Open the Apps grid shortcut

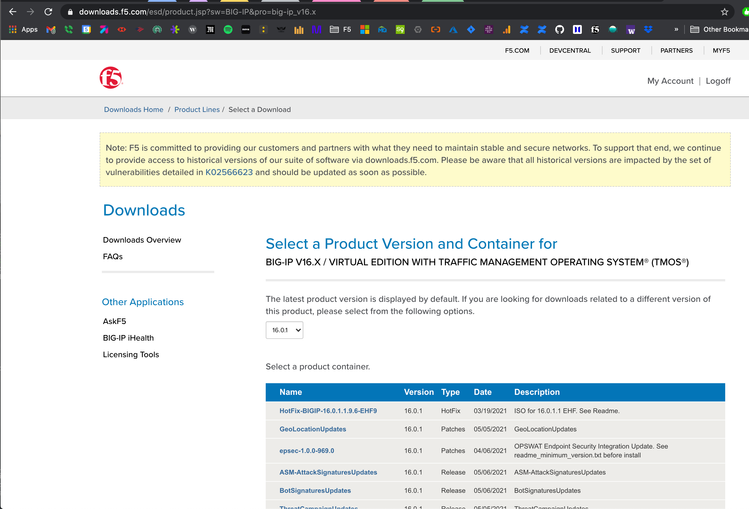point(23,30)
